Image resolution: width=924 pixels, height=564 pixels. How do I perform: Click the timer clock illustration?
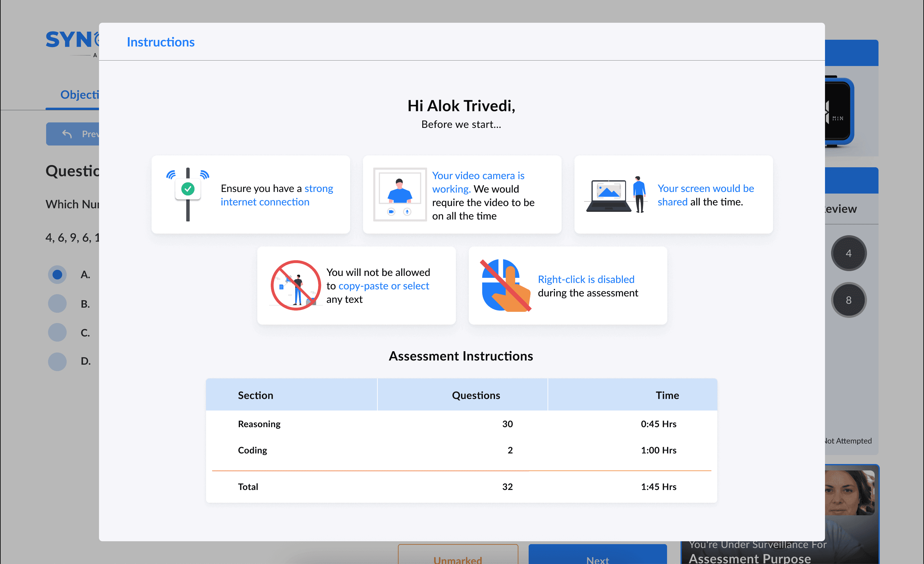coord(839,112)
